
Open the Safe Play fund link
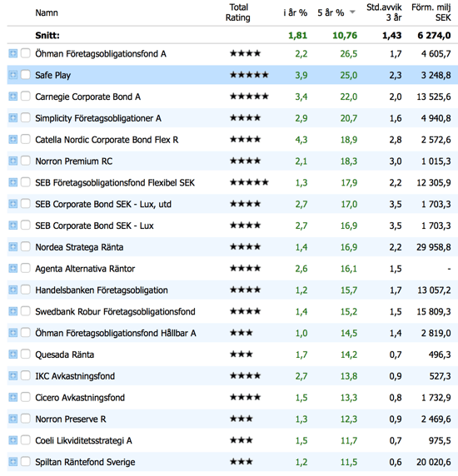[x=52, y=75]
